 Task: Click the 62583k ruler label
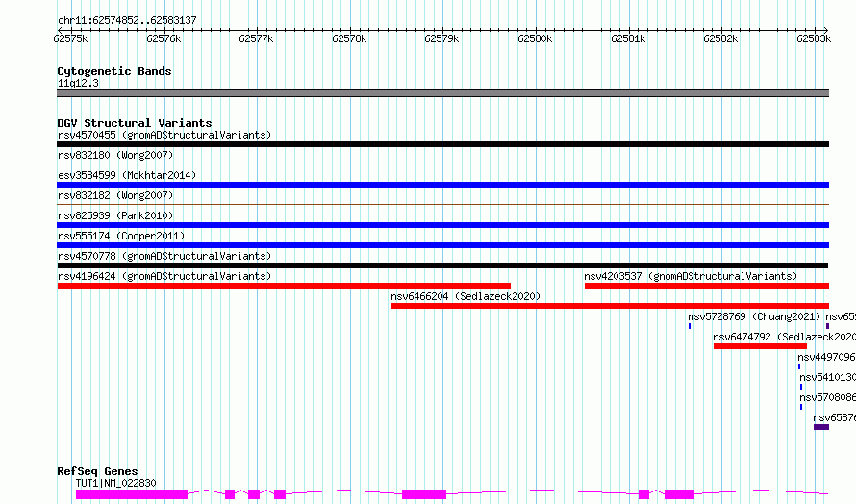tap(814, 38)
